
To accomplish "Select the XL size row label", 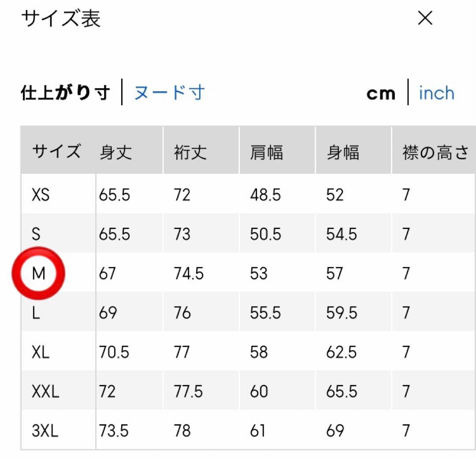I will tap(41, 352).
